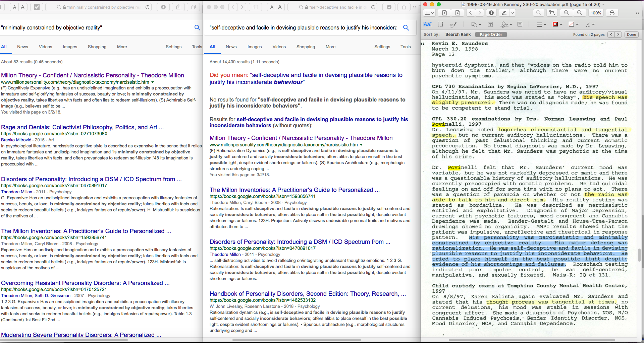The height and width of the screenshot is (343, 644).
Task: Show downloads in middle Safari window
Action: [x=389, y=7]
